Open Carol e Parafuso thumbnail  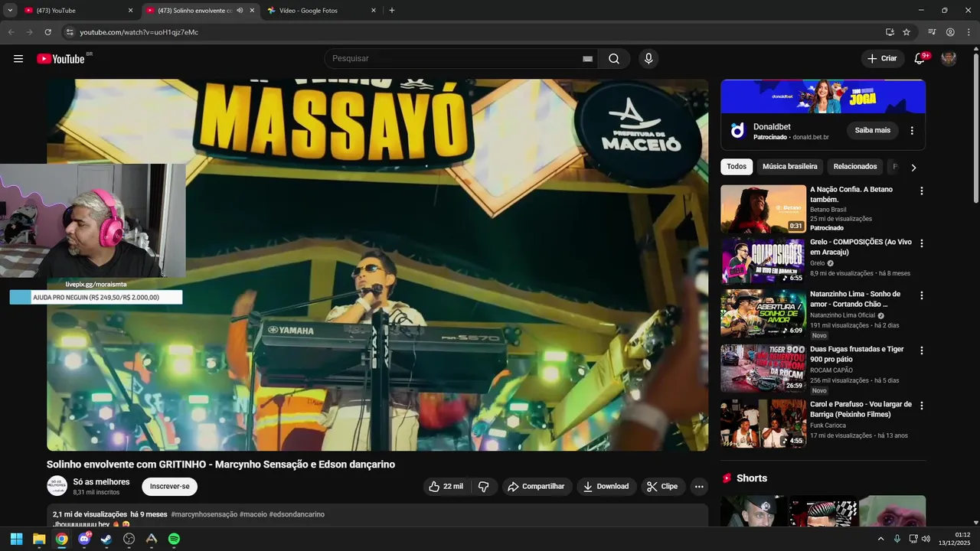coord(763,423)
